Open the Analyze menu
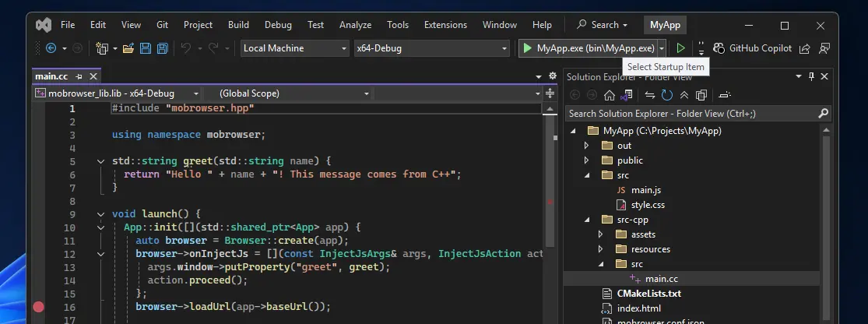 [356, 25]
